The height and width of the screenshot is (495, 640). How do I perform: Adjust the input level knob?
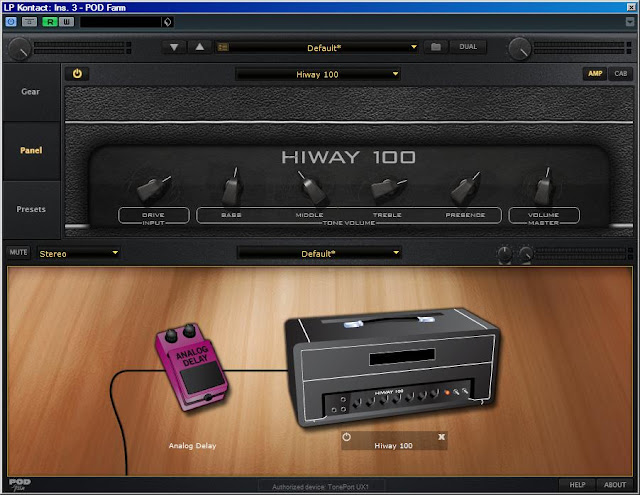19,48
